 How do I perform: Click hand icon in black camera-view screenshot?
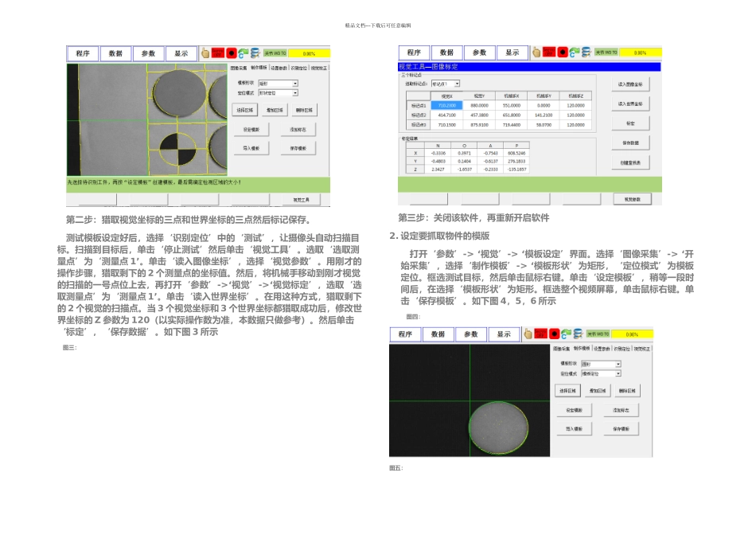tap(528, 334)
